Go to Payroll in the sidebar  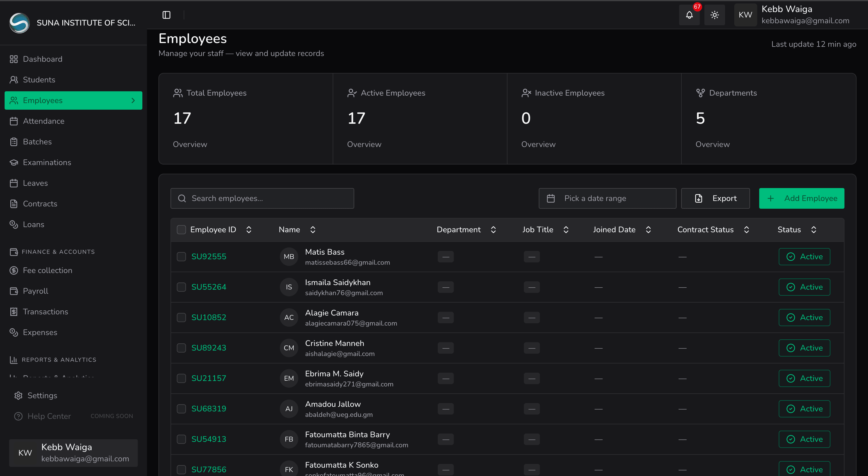pos(35,291)
